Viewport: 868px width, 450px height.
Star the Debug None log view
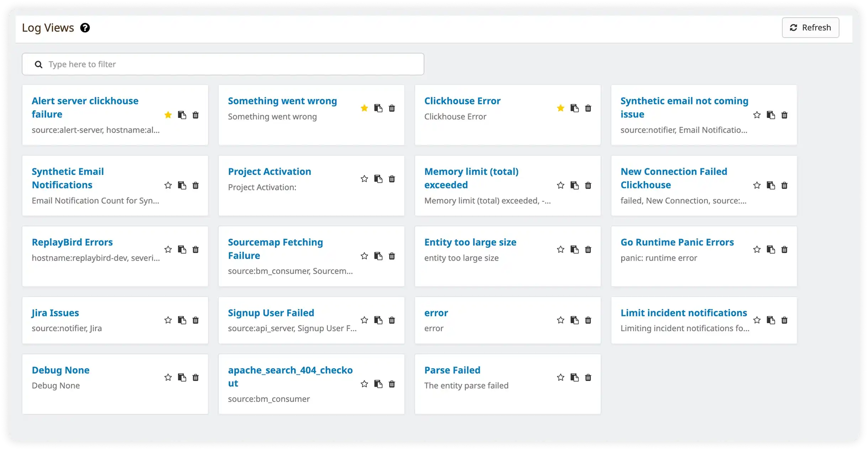pyautogui.click(x=168, y=377)
